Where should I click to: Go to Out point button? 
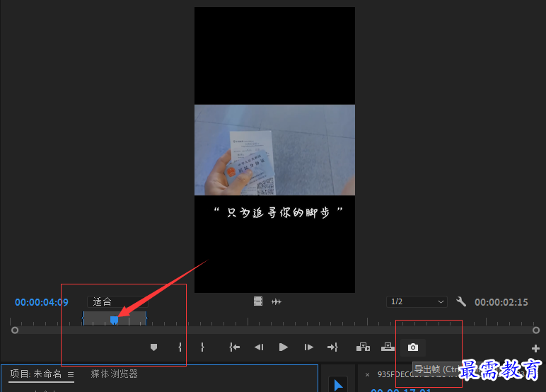[332, 347]
